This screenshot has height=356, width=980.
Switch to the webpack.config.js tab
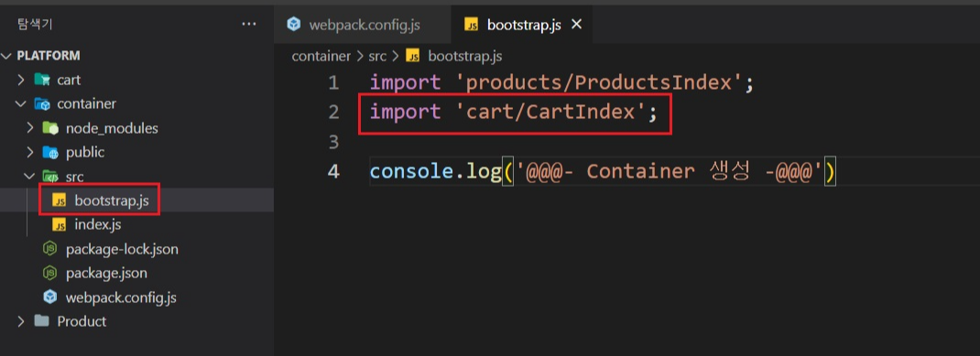pos(362,25)
